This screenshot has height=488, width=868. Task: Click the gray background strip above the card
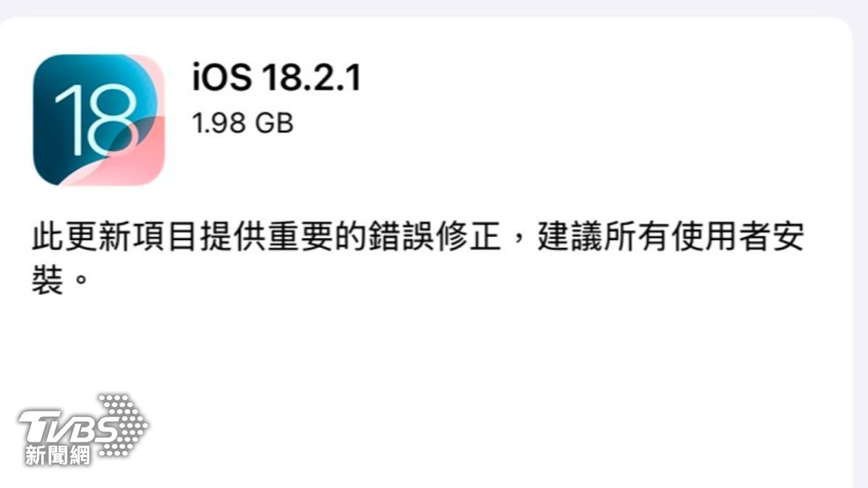coord(434,7)
